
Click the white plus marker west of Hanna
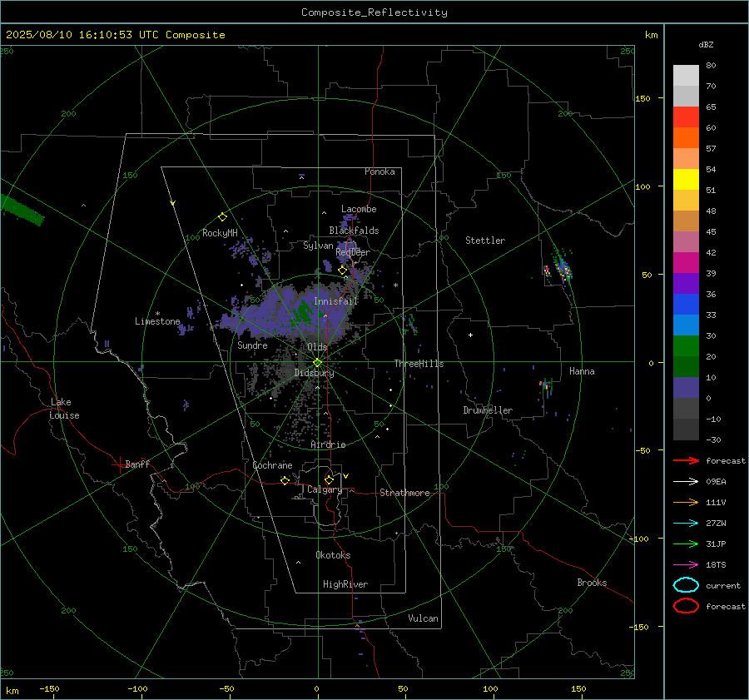point(470,335)
